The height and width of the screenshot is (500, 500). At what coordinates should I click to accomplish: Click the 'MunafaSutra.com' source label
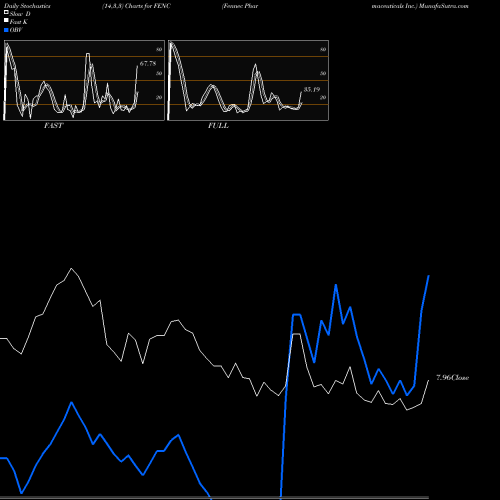[x=444, y=6]
